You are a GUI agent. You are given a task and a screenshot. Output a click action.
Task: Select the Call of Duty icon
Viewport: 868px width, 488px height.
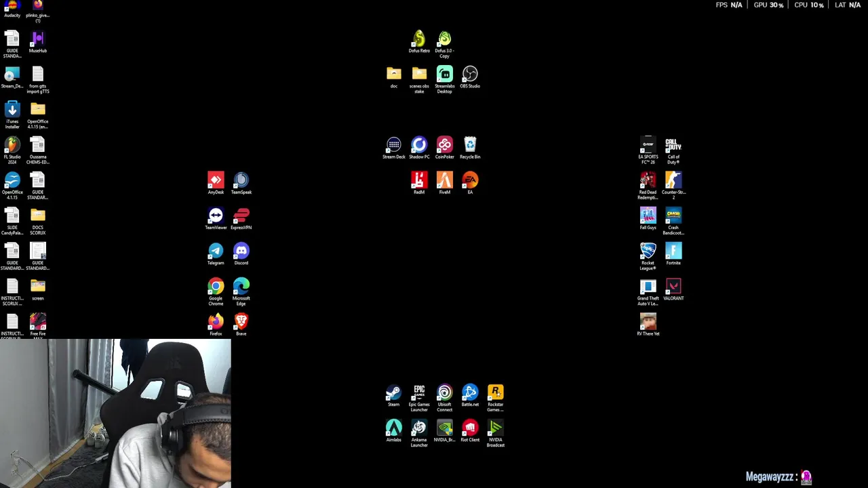tap(673, 150)
